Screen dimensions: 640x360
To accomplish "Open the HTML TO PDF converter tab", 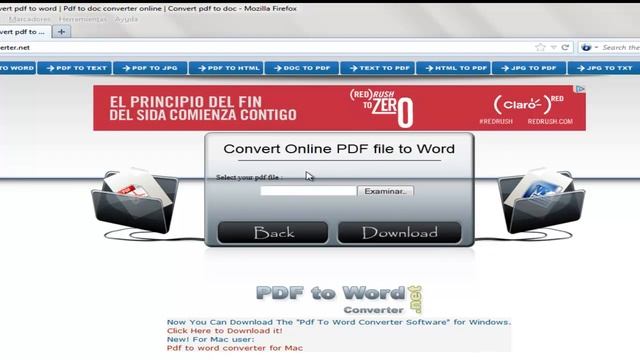I will pyautogui.click(x=454, y=68).
